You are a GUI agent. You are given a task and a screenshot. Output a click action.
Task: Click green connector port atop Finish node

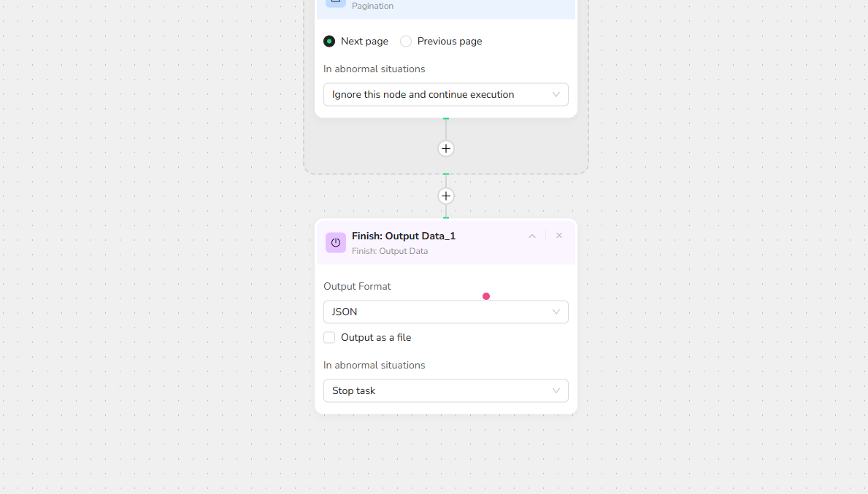[446, 217]
